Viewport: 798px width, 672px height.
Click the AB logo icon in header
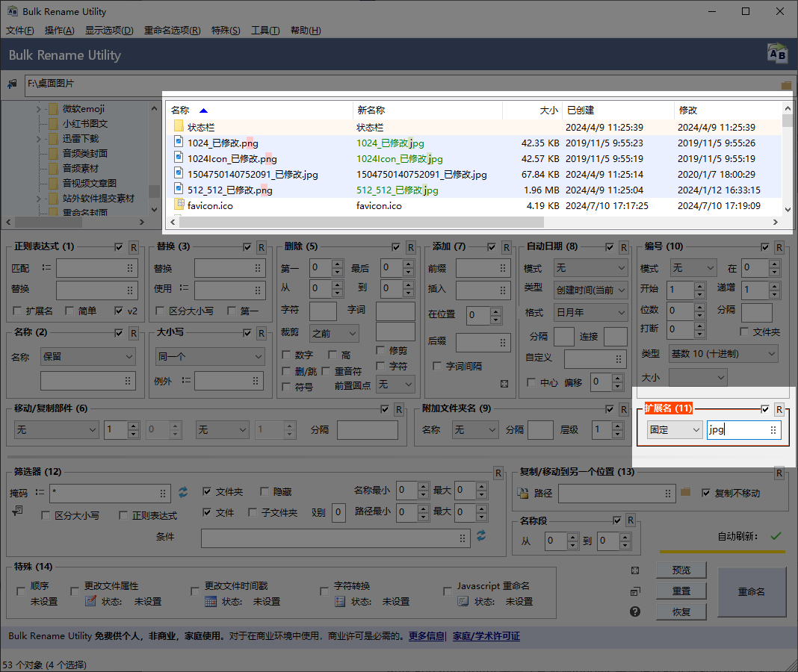click(777, 54)
